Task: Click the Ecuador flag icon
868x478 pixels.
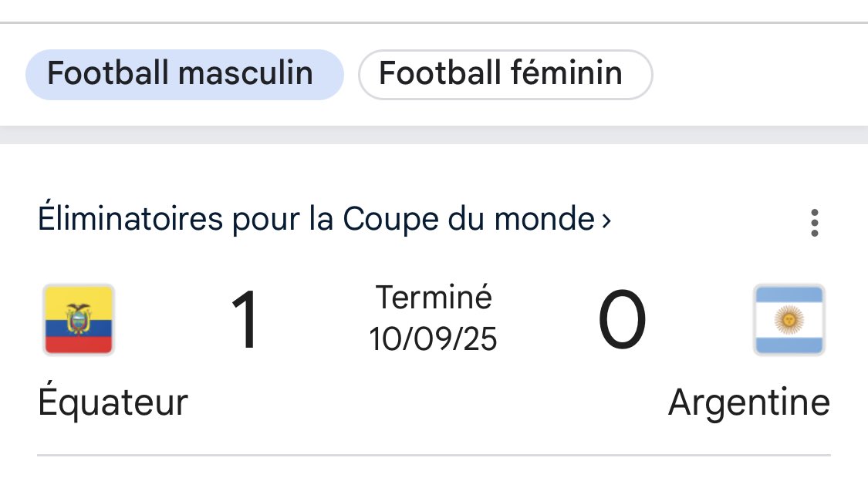Action: tap(79, 319)
